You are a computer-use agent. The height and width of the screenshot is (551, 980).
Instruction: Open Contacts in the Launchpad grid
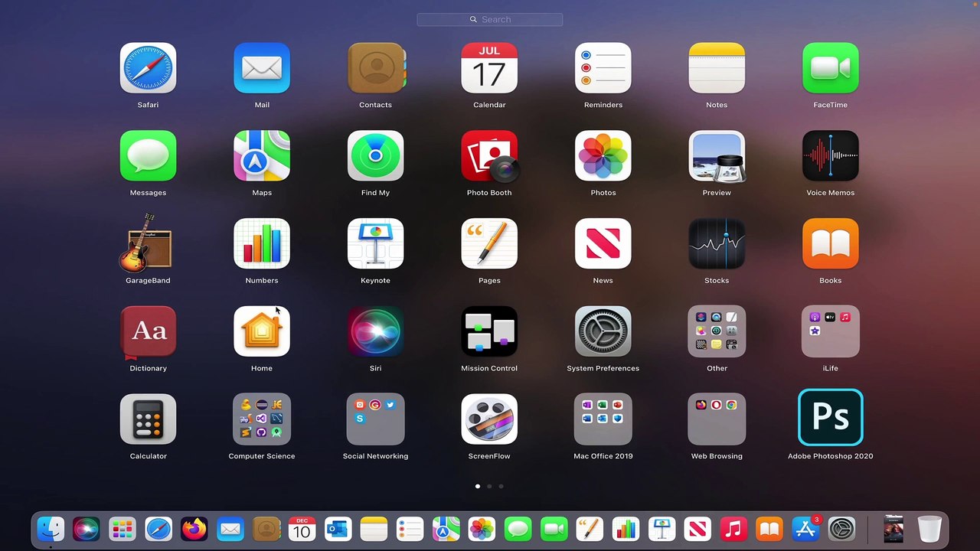coord(375,68)
